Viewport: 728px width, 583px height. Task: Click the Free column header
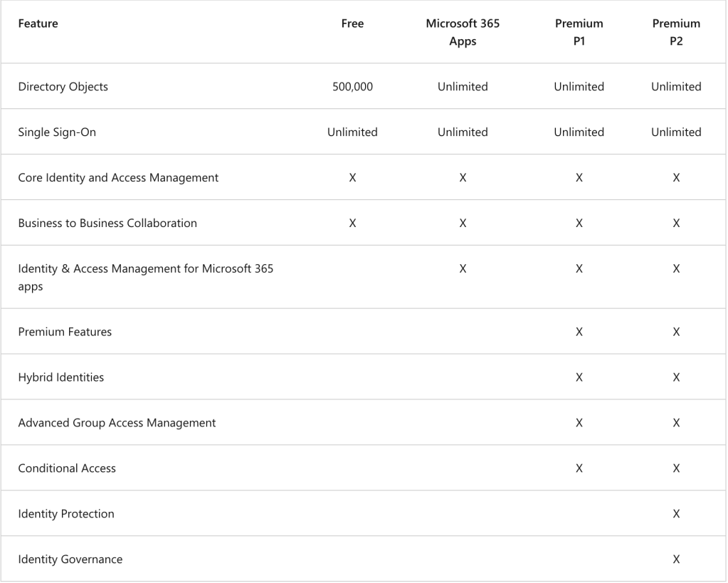click(352, 23)
